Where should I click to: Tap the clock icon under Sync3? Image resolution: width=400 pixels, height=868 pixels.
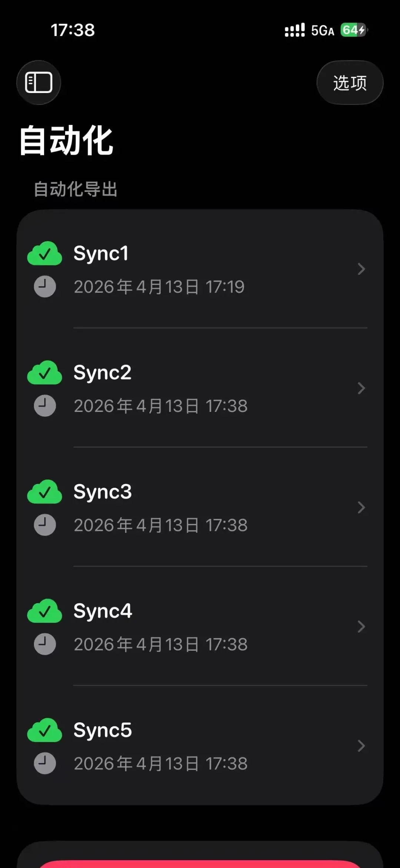point(45,525)
